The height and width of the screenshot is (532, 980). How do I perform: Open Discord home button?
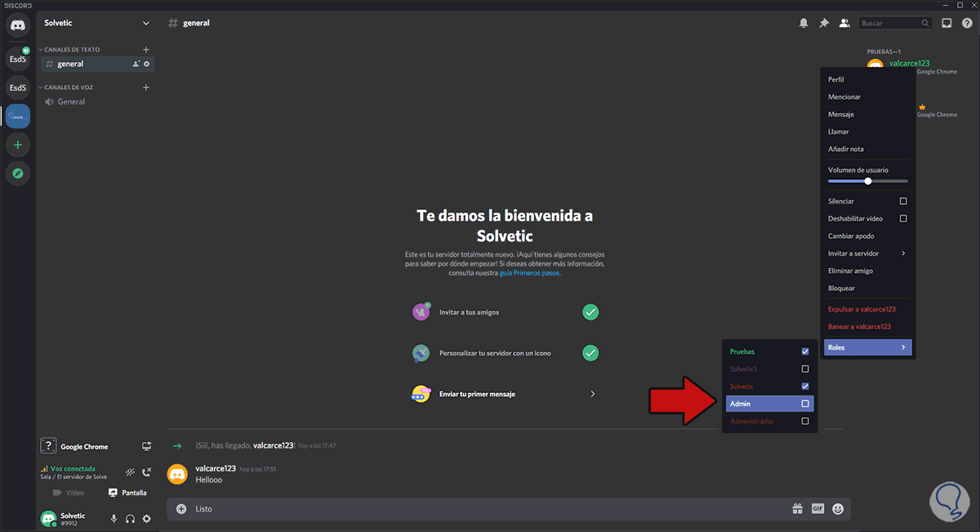[x=17, y=25]
